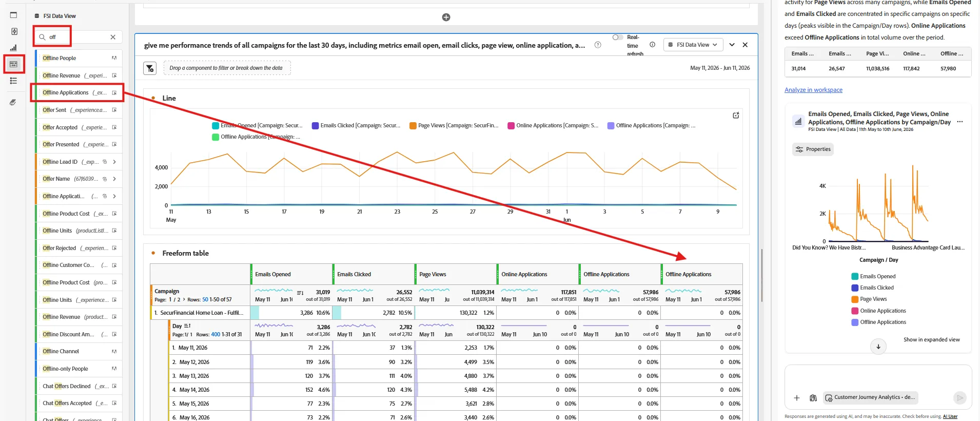Add a blank panel with the plus icon
This screenshot has height=421, width=980.
pos(446,17)
